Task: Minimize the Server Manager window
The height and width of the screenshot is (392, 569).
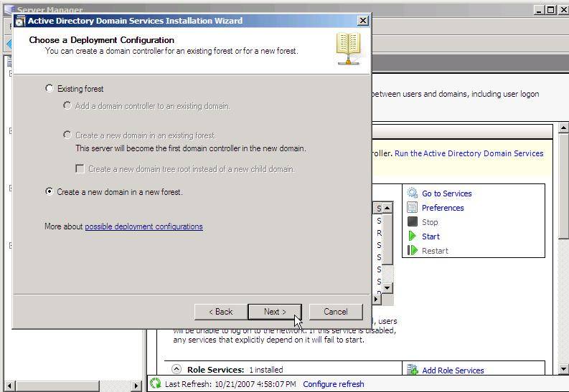Action: (540, 10)
